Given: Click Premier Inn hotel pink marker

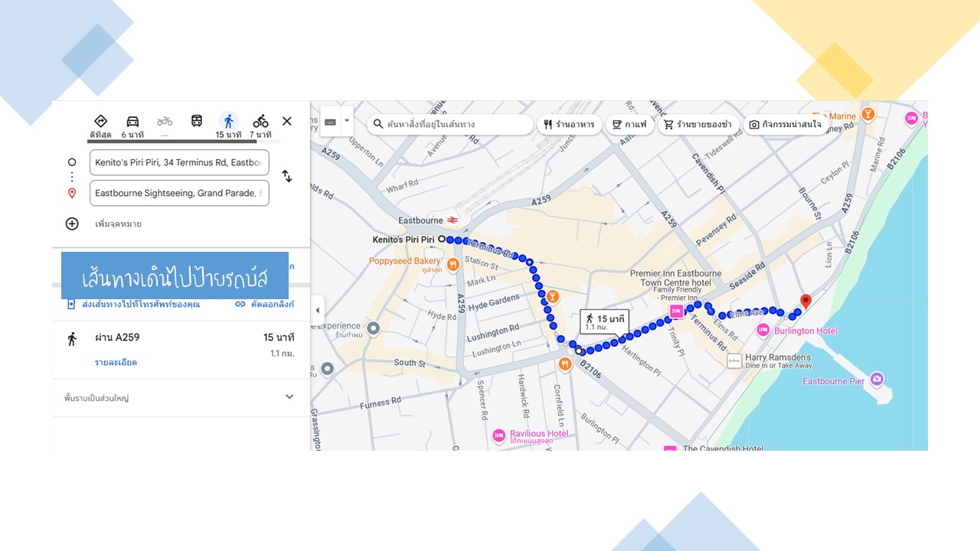Looking at the screenshot, I should click(676, 311).
